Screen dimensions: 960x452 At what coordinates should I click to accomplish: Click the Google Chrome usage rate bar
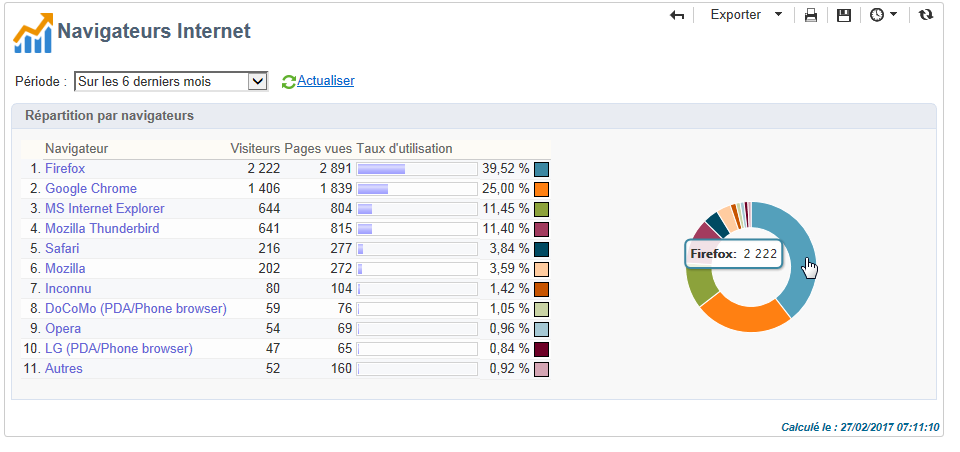pos(417,189)
